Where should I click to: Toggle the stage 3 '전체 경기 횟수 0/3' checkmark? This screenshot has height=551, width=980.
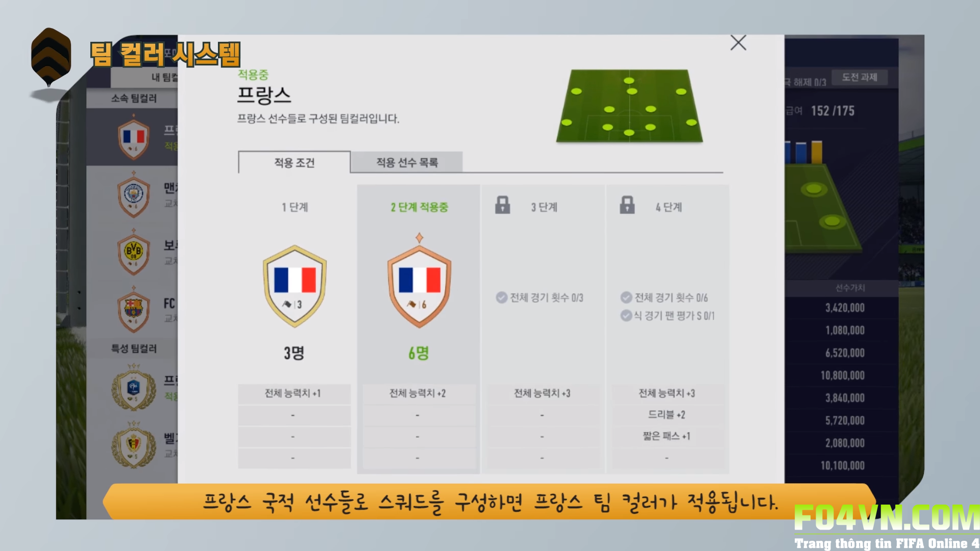coord(502,297)
